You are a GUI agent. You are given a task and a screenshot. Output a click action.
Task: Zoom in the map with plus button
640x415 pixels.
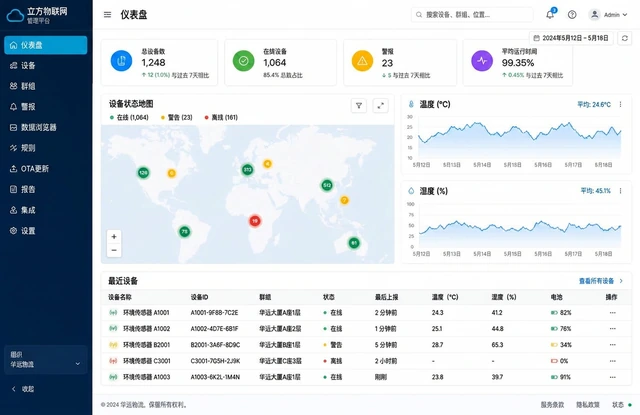[114, 237]
